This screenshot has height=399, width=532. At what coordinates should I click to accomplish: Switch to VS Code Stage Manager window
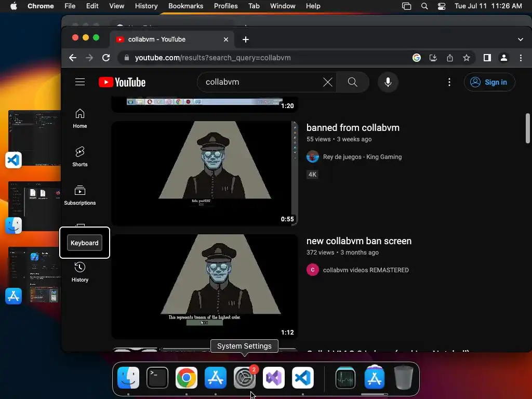34,138
